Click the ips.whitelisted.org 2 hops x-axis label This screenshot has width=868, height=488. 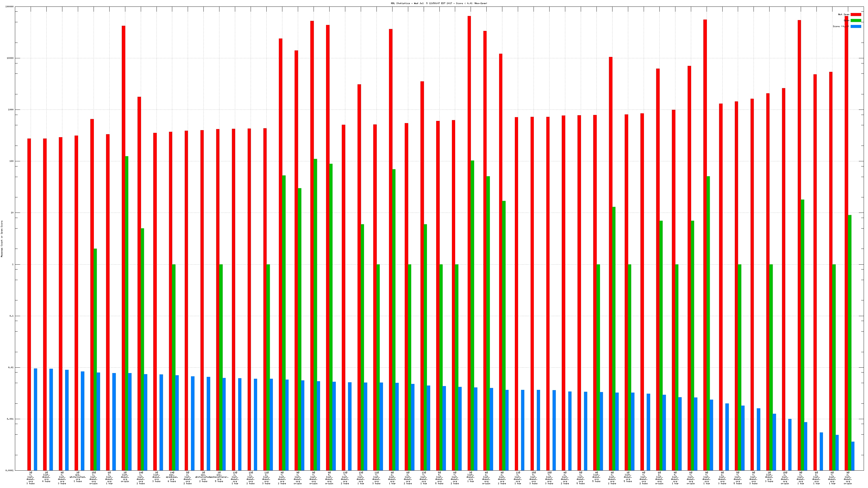tap(203, 477)
